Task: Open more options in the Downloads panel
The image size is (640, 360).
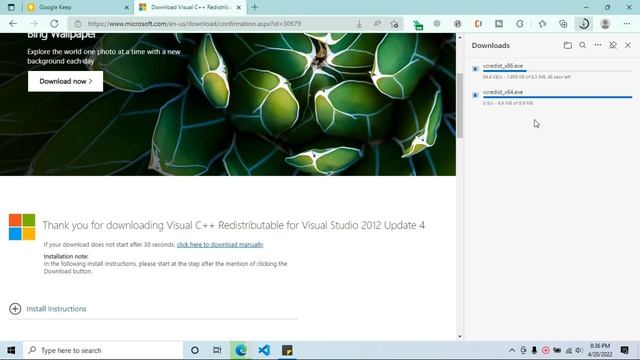Action: pos(598,45)
